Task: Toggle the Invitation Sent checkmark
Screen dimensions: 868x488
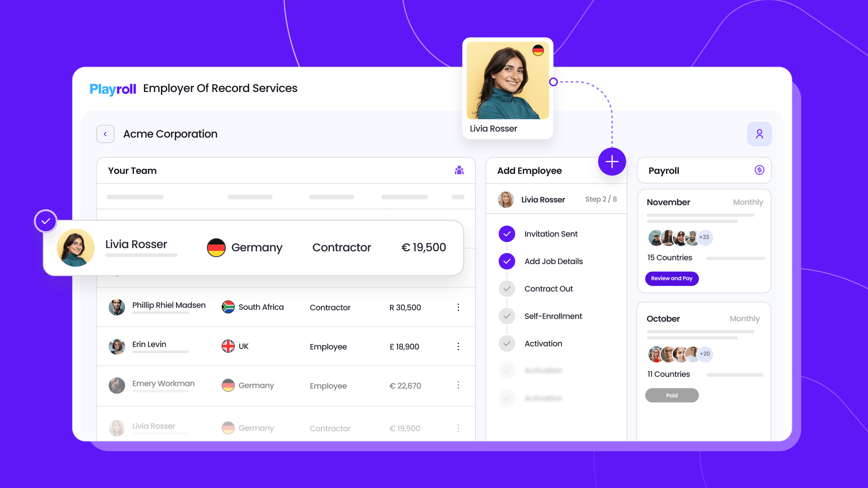Action: [507, 234]
